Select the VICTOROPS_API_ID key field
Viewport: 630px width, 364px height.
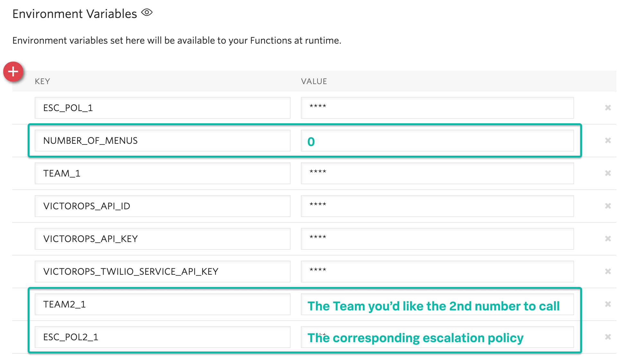click(x=162, y=206)
